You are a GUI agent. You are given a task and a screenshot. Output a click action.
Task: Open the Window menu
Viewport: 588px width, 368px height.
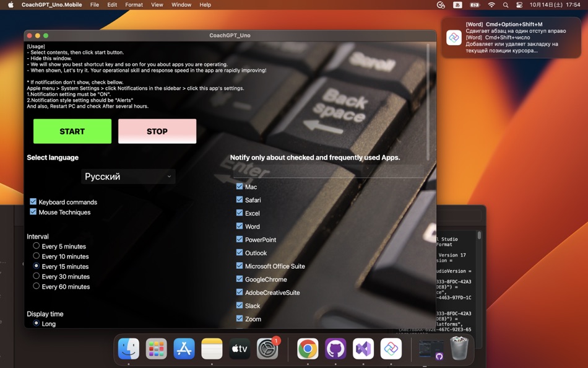(181, 5)
